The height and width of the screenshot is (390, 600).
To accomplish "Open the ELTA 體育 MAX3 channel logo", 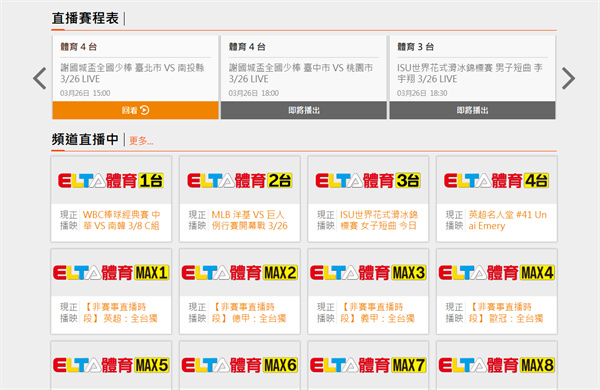I will tap(368, 273).
